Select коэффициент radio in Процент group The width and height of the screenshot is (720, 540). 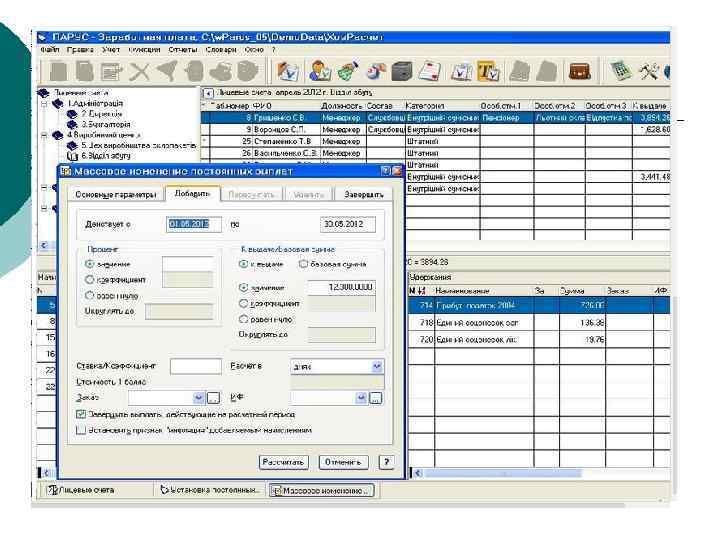90,280
